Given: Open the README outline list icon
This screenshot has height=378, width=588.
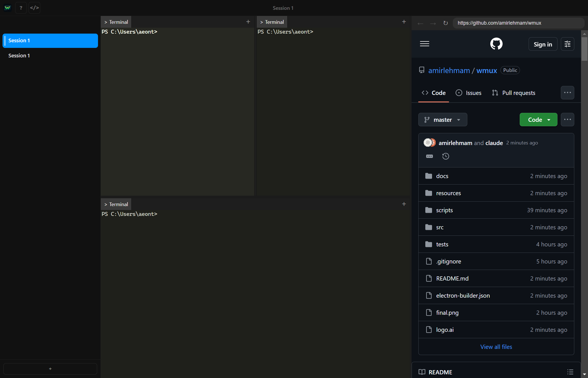Looking at the screenshot, I should coord(570,372).
